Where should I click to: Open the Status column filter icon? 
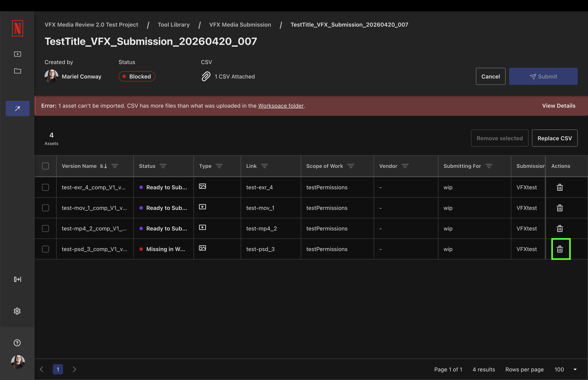pos(163,166)
